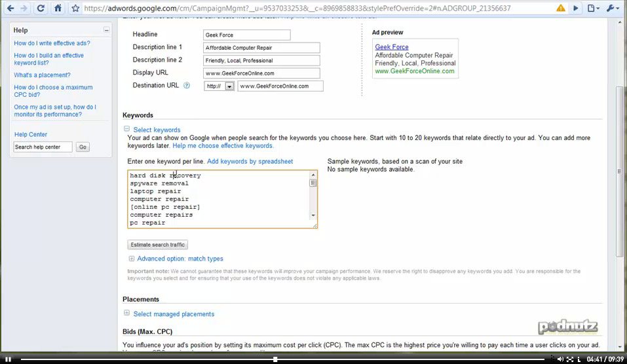This screenshot has height=364, width=627.
Task: Click Geek Force link in ad preview
Action: pyautogui.click(x=392, y=46)
